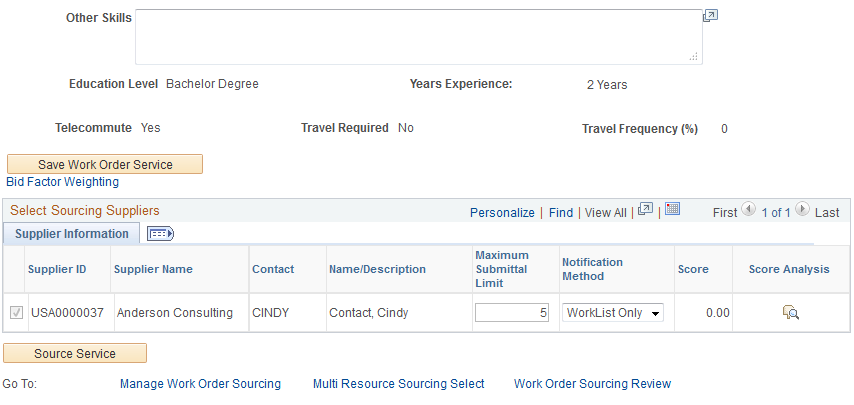
Task: Click the show all columns icon
Action: coord(160,234)
